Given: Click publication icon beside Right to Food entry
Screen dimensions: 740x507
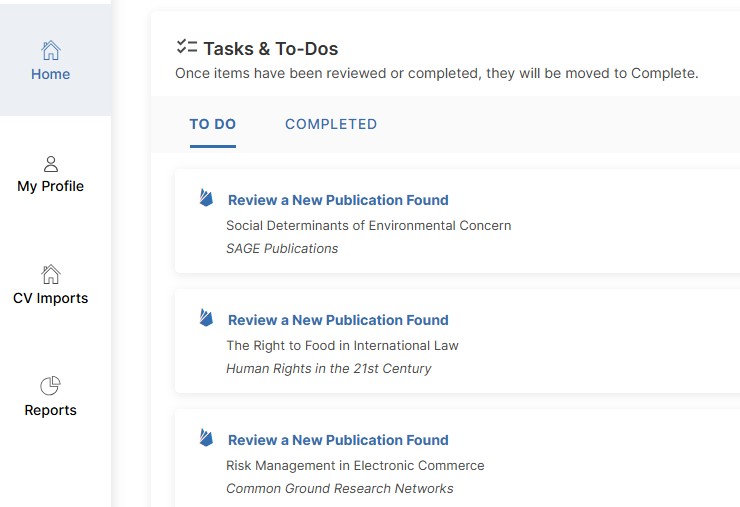Looking at the screenshot, I should tap(206, 318).
